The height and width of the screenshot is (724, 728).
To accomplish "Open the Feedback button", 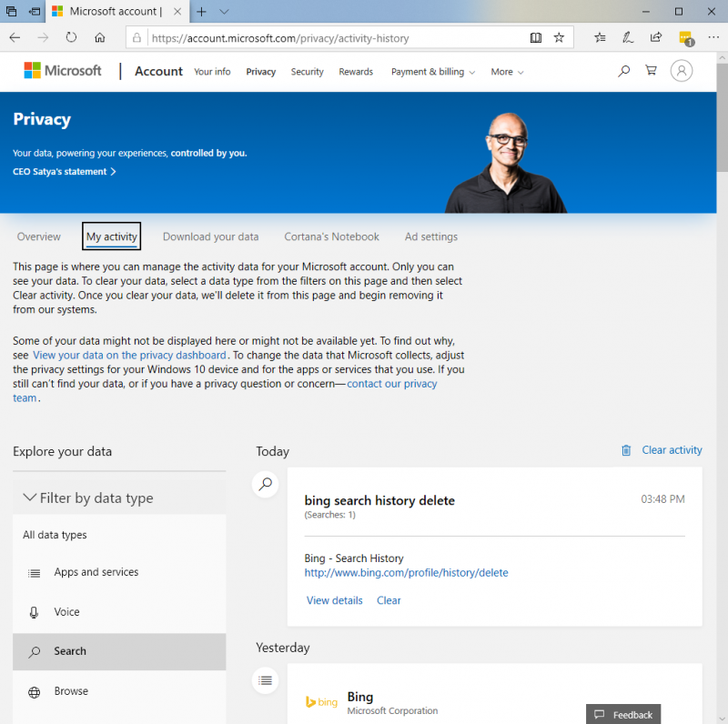I will pyautogui.click(x=623, y=714).
